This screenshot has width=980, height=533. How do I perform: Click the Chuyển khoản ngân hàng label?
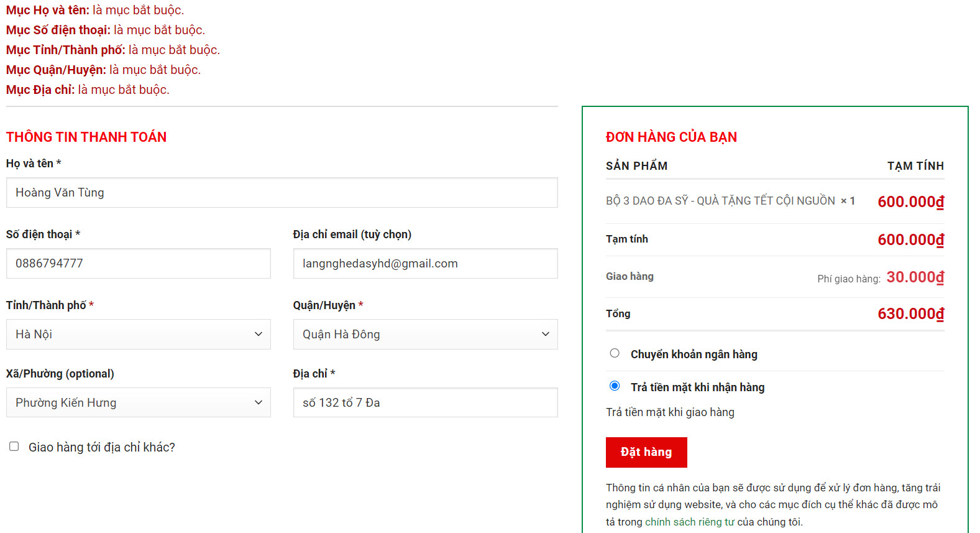694,355
